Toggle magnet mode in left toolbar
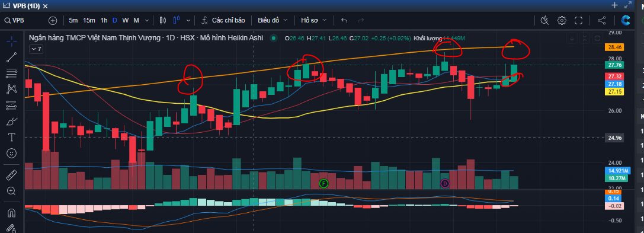This screenshot has width=644, height=233. pos(11,213)
